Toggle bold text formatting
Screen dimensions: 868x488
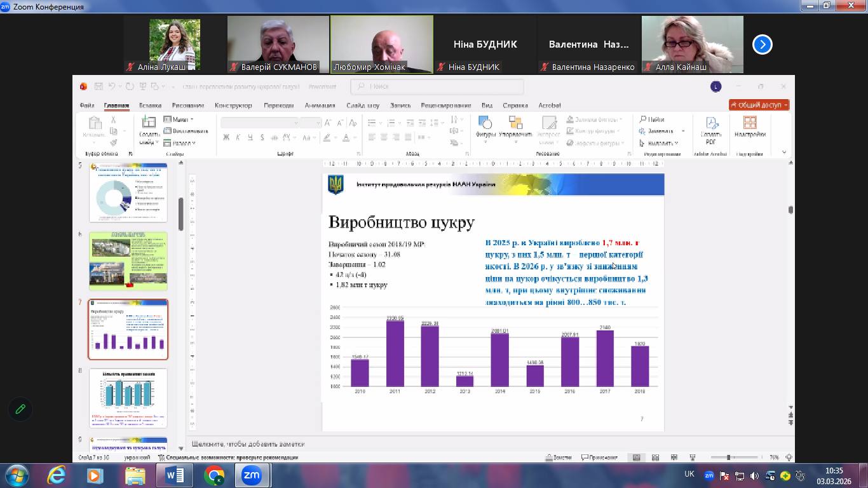coord(226,137)
